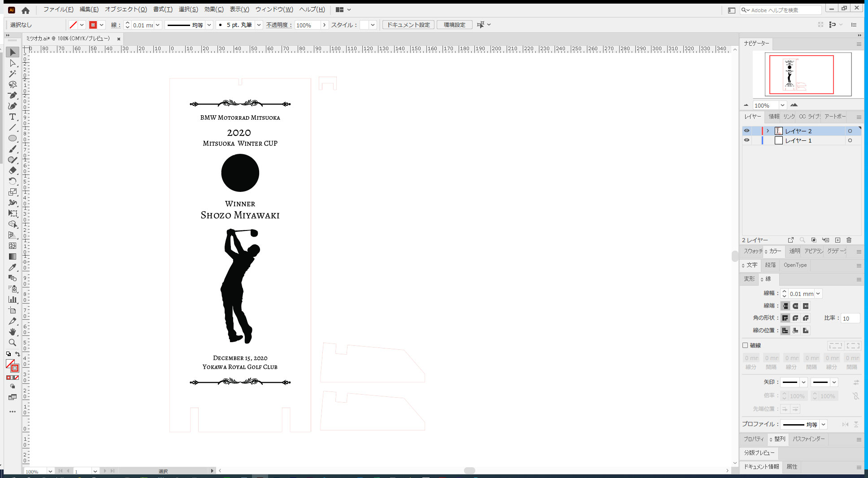Click the fill swatch in control bar
This screenshot has width=868, height=478.
tap(74, 25)
